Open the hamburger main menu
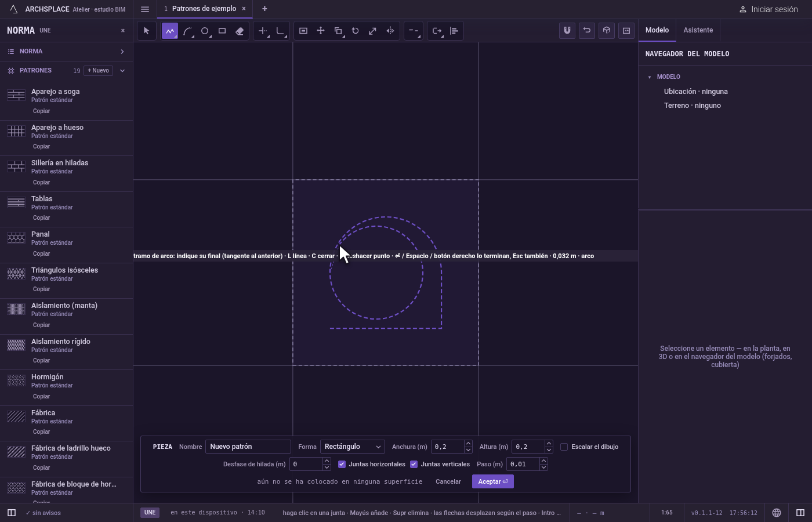This screenshot has height=522, width=812. [145, 9]
